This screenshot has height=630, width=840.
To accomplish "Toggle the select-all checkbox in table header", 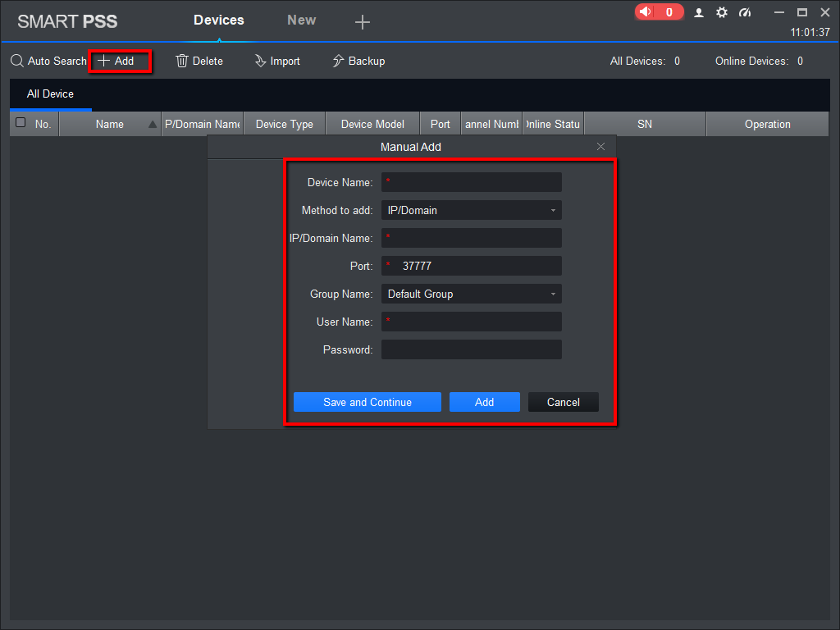I will tap(21, 123).
